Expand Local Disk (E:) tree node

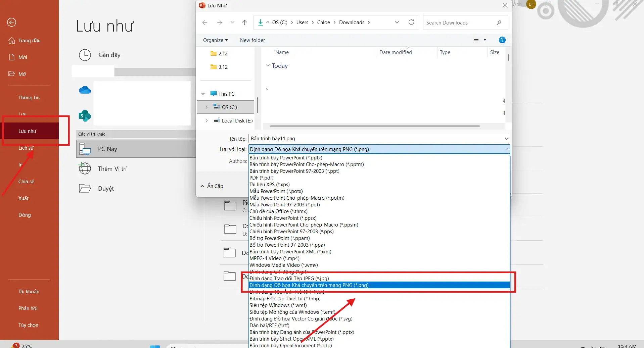(206, 121)
